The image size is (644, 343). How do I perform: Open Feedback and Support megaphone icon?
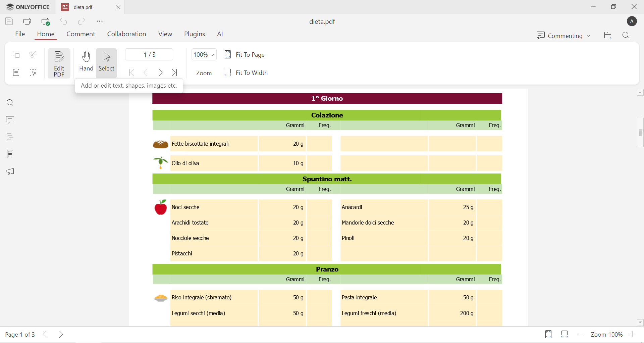(10, 172)
